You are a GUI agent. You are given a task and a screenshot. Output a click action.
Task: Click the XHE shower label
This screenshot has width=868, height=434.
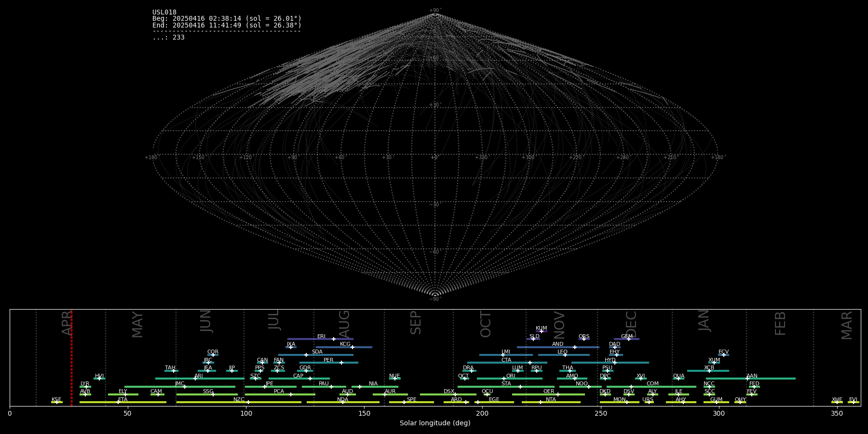tap(837, 400)
